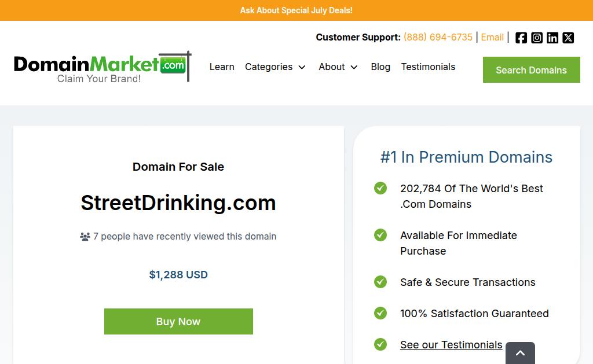Open the Instagram social icon
593x364 pixels.
pyautogui.click(x=537, y=38)
